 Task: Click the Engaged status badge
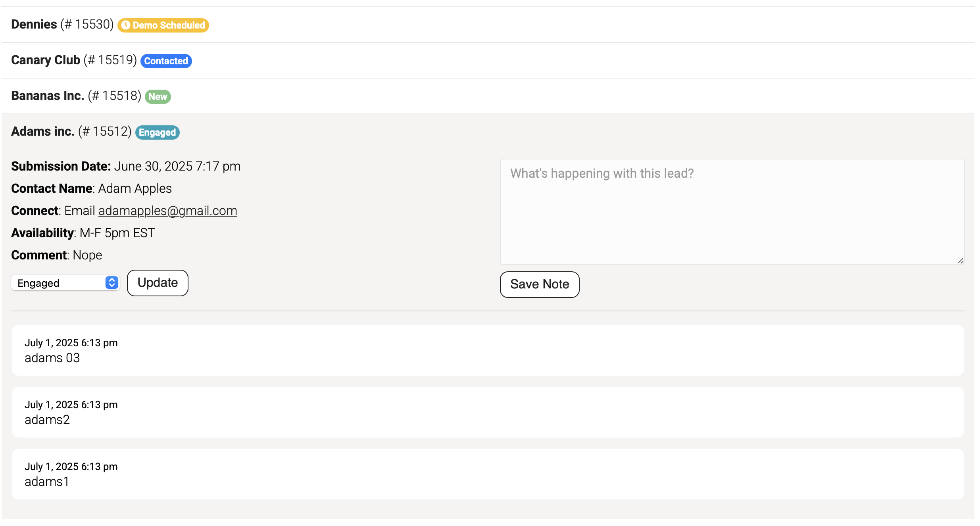158,132
